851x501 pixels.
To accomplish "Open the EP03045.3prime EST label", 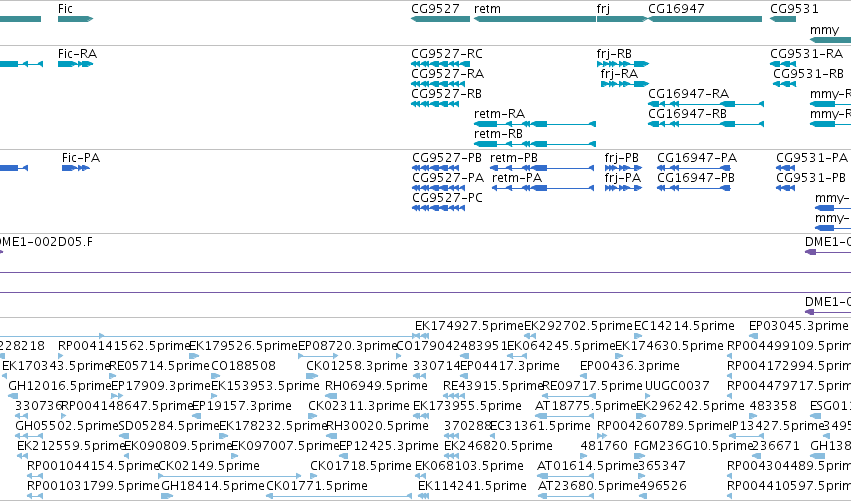I will click(798, 326).
